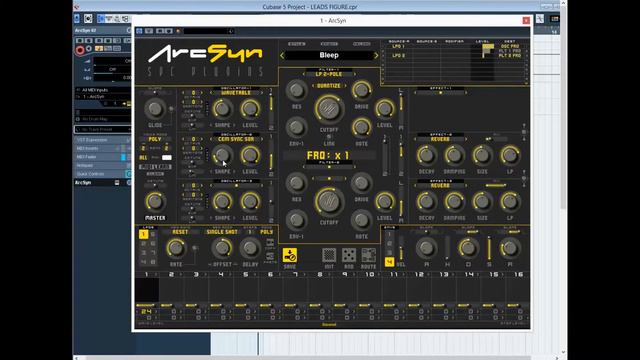The image size is (640, 360).
Task: Open the No Track Preset dropdown
Action: [x=102, y=129]
